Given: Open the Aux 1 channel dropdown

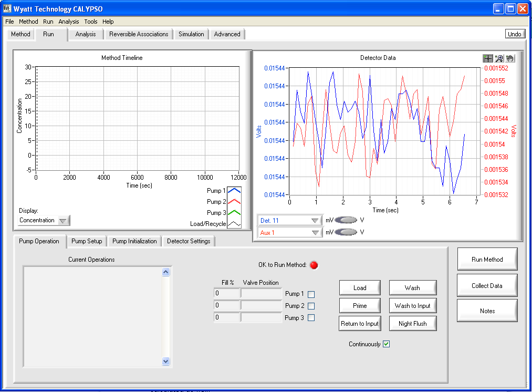Looking at the screenshot, I should point(315,232).
